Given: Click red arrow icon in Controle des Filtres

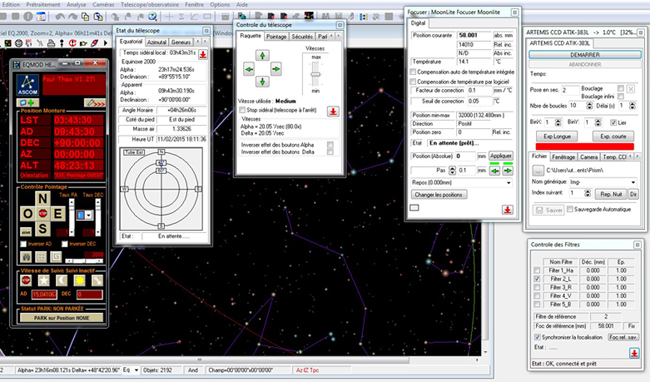Looking at the screenshot, I should point(634,353).
